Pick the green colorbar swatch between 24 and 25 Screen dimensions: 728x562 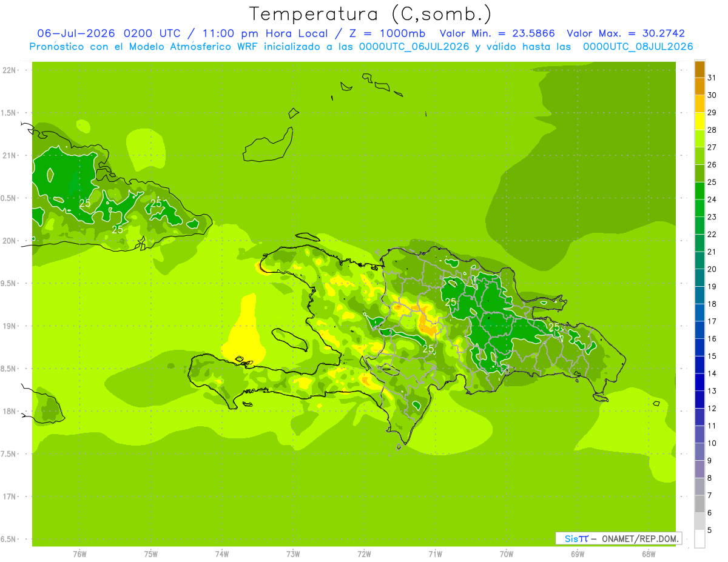[x=699, y=191]
